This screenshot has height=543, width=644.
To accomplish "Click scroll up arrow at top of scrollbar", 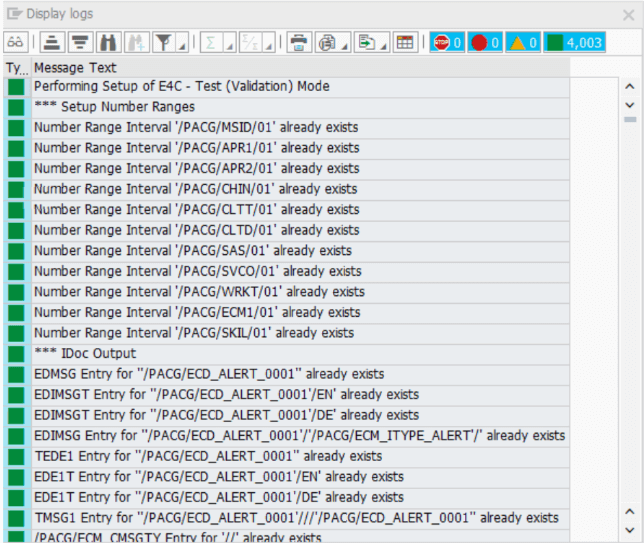I will click(x=630, y=87).
